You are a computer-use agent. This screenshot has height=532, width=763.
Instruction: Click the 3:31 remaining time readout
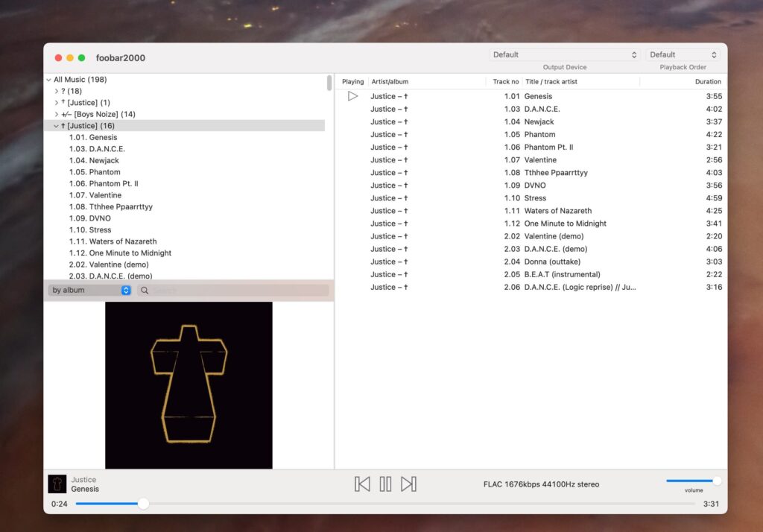(711, 504)
